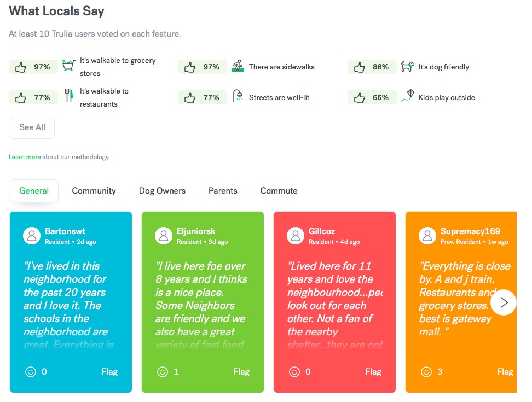Toggle smiley reaction on Bartonswt's review

point(31,371)
